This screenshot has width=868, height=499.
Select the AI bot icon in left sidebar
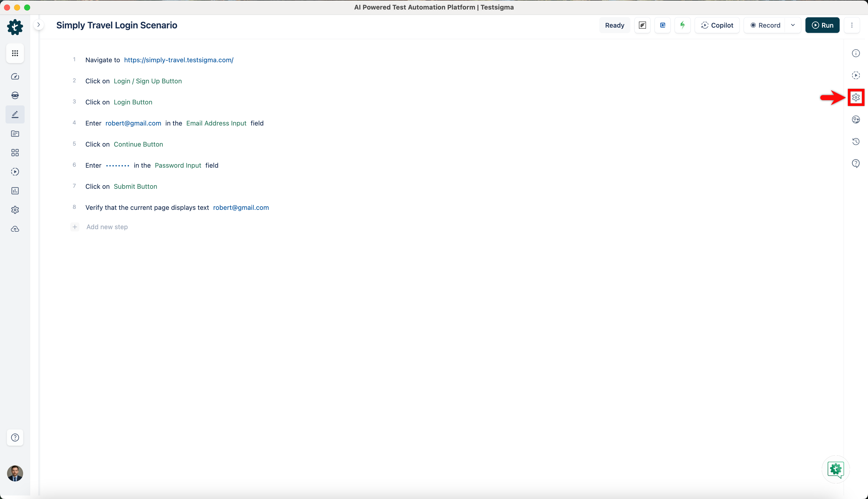point(15,95)
